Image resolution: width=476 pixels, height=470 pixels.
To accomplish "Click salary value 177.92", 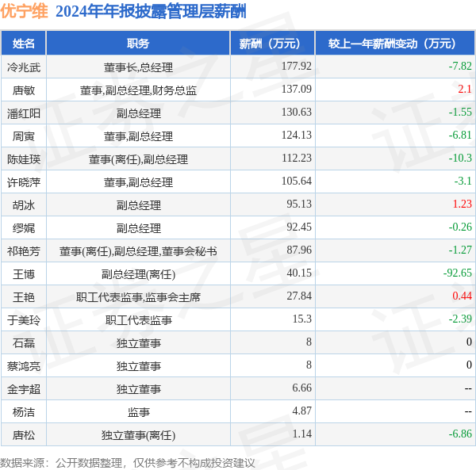I will pyautogui.click(x=296, y=66).
